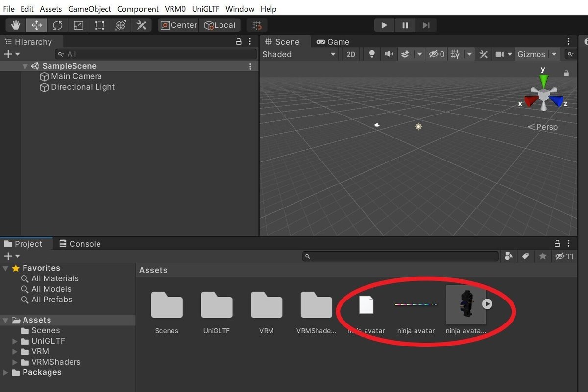This screenshot has height=392, width=588.
Task: Toggle hidden packages visibility count
Action: coord(563,256)
